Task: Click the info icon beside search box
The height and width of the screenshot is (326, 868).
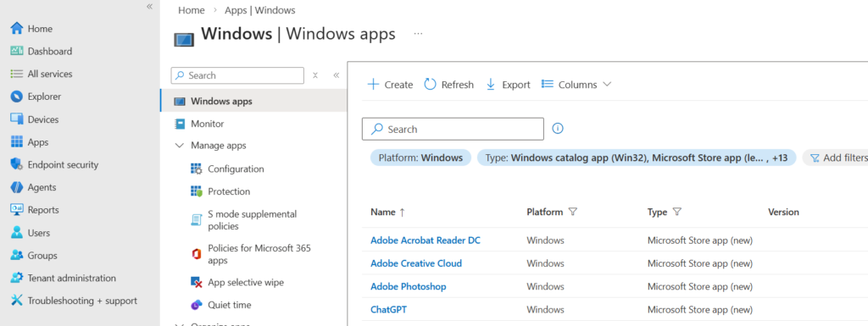Action: point(558,129)
